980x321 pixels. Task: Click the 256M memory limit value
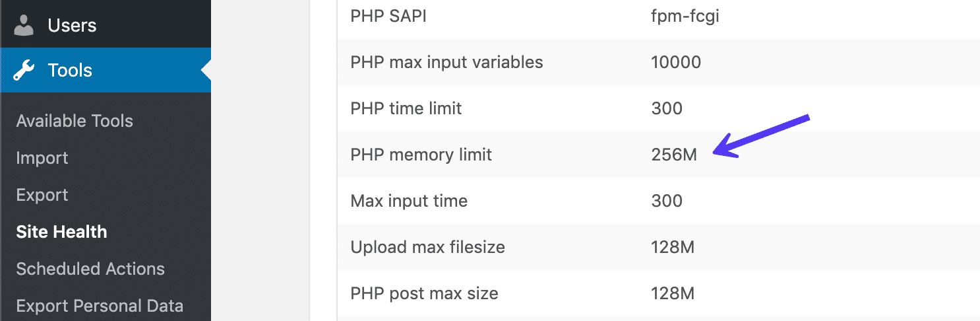[673, 155]
